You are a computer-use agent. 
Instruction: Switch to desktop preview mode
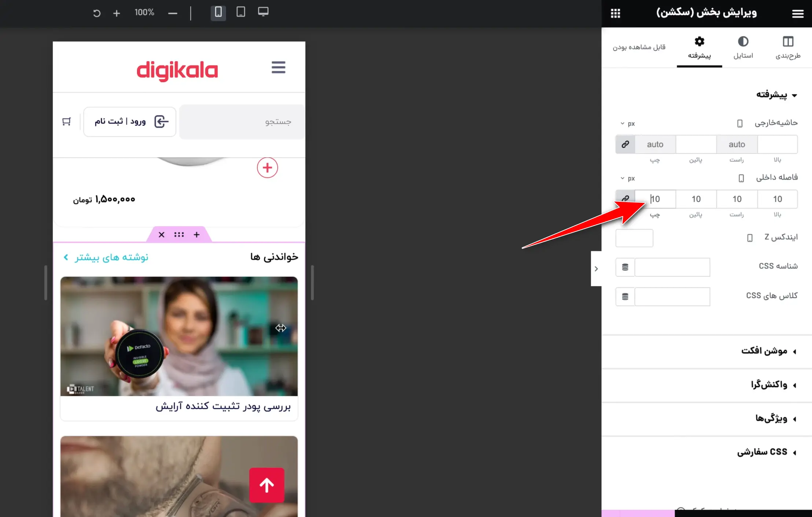pos(263,12)
